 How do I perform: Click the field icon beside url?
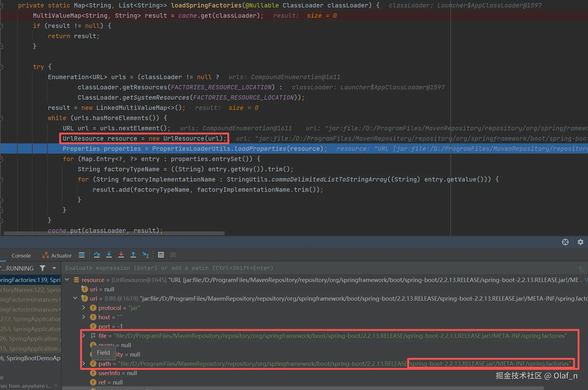click(x=84, y=298)
